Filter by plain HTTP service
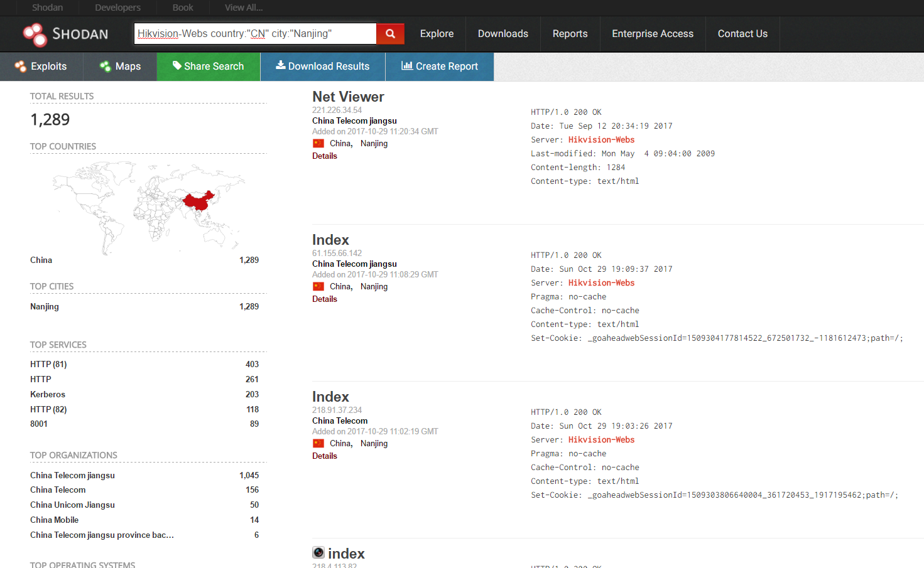This screenshot has height=568, width=924. pyautogui.click(x=41, y=379)
